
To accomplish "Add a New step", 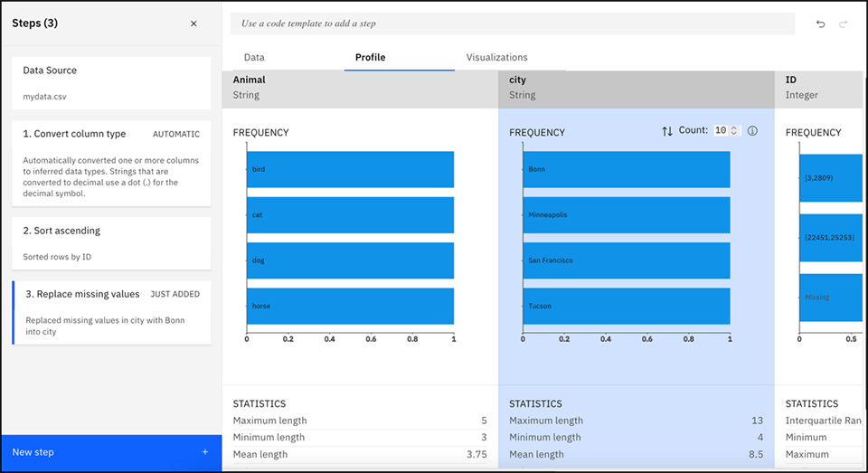I will 111,452.
